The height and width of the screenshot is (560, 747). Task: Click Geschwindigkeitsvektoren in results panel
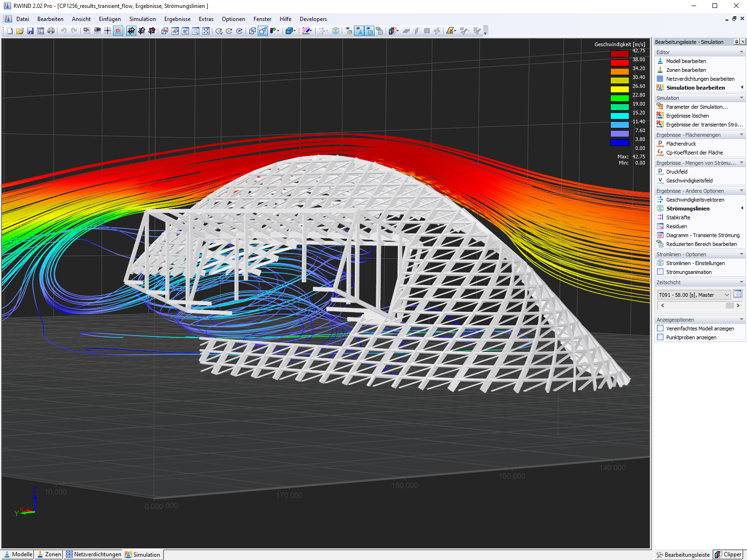coord(695,200)
